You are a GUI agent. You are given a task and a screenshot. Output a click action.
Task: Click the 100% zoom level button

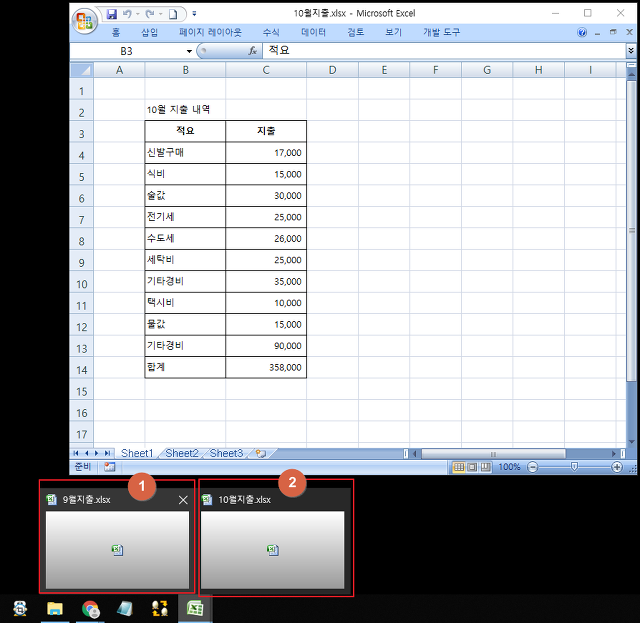(x=509, y=467)
